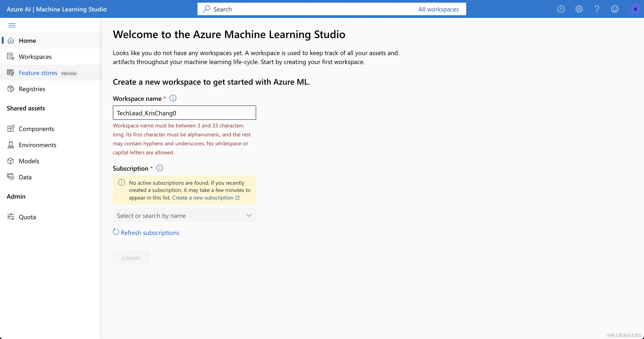Open Environments under Shared assets
Image resolution: width=644 pixels, height=339 pixels.
pos(37,145)
